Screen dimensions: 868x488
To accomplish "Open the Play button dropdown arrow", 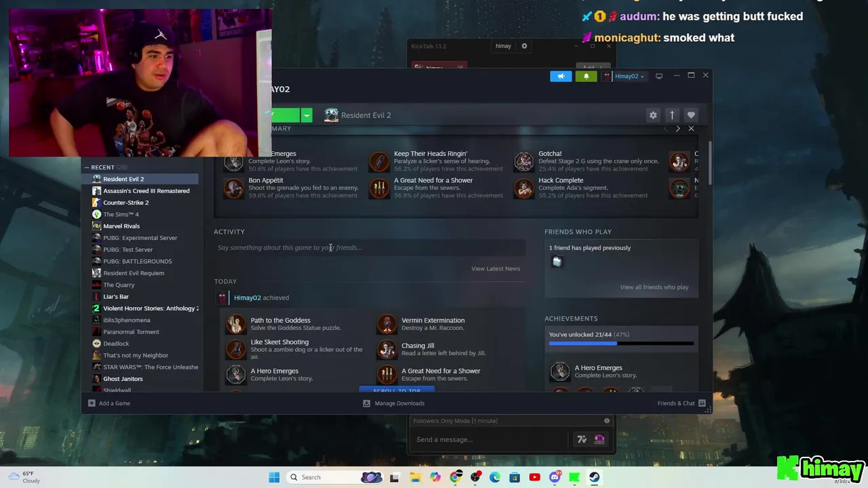I will [x=307, y=115].
